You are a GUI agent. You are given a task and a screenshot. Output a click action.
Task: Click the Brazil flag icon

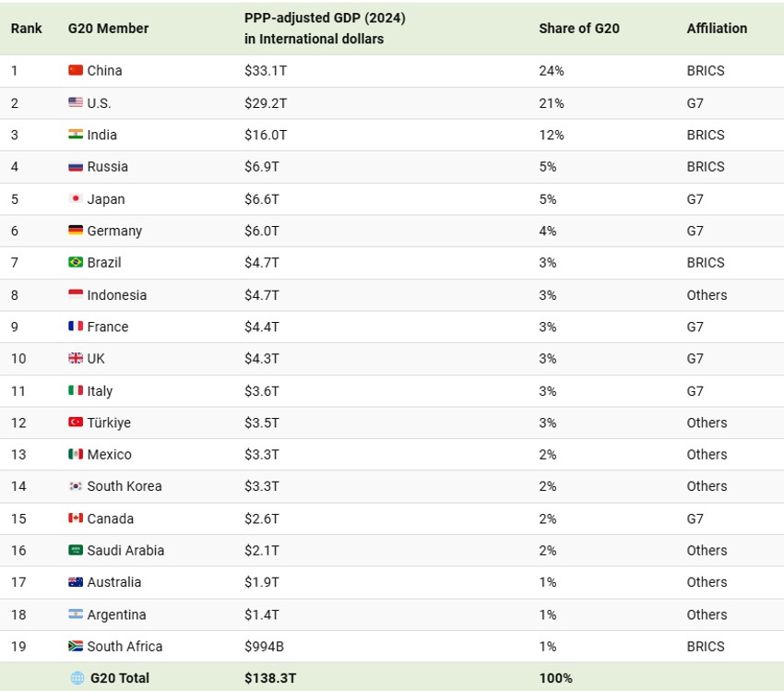[76, 262]
